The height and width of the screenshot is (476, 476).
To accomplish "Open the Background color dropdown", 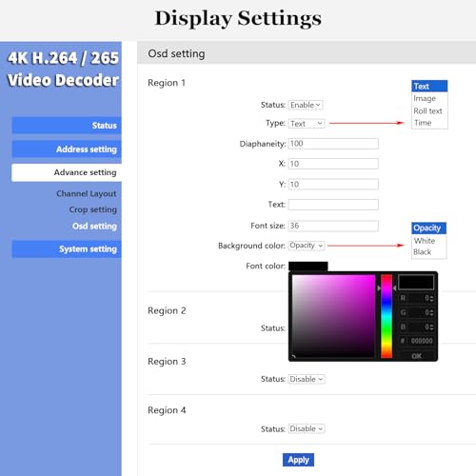I will pos(307,246).
